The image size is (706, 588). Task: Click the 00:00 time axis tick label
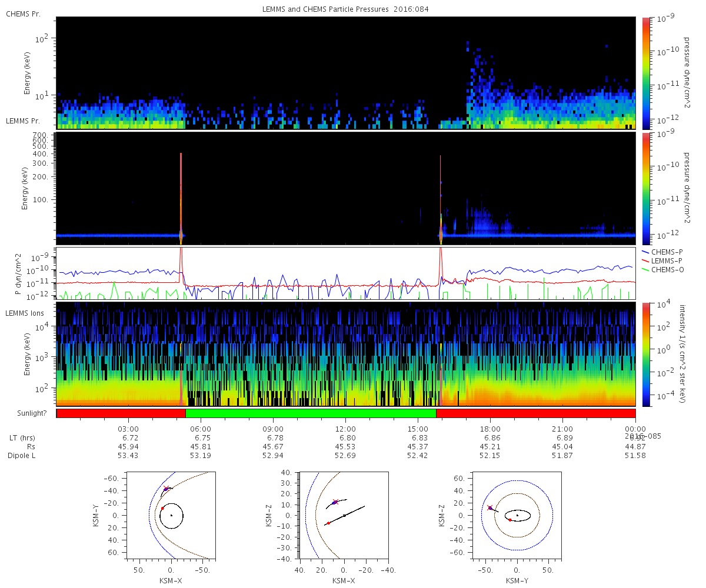[x=635, y=429]
